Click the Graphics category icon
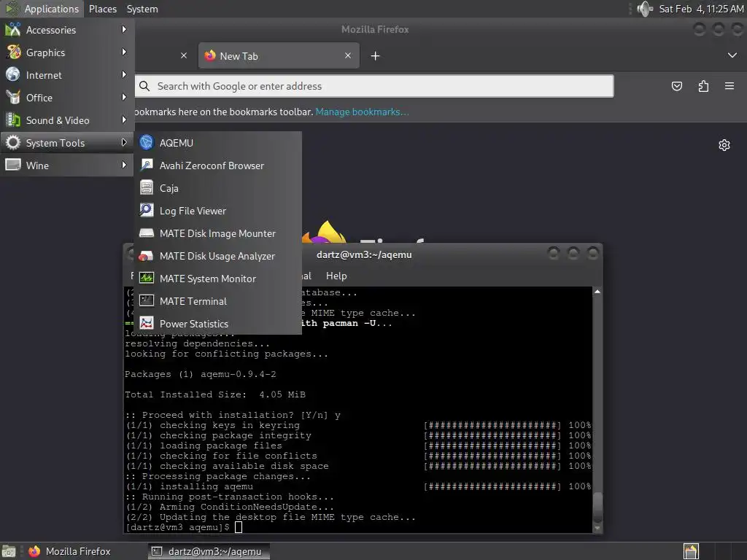This screenshot has height=560, width=747. click(13, 52)
